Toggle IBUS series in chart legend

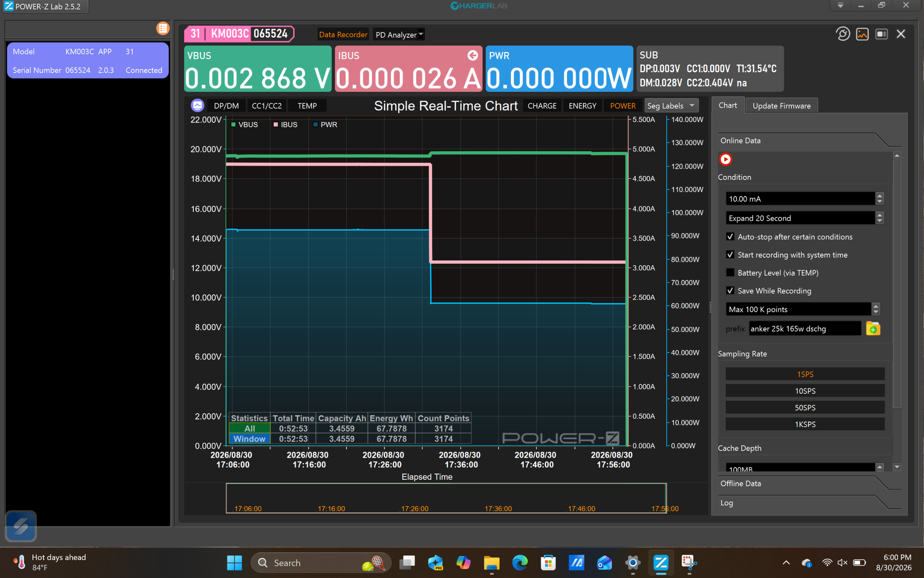[x=285, y=124]
